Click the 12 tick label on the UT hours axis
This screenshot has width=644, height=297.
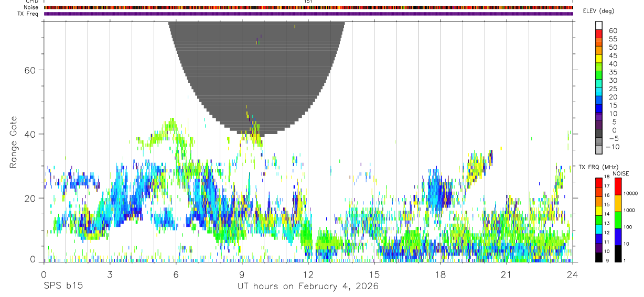[x=308, y=274]
